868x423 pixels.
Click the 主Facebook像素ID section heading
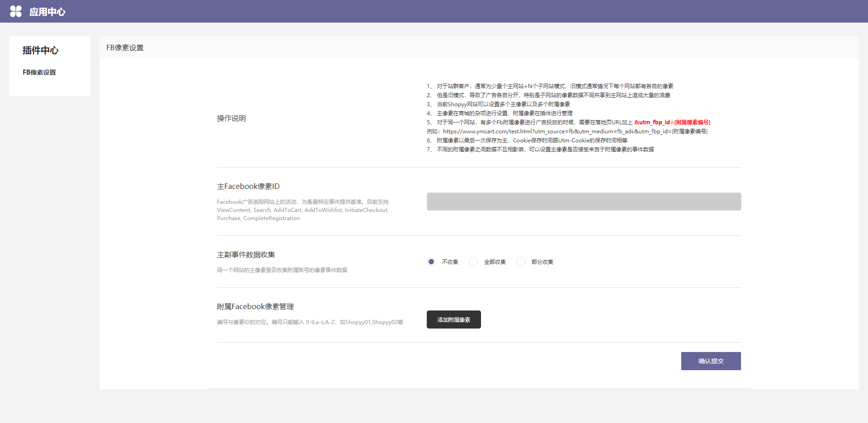pos(248,186)
